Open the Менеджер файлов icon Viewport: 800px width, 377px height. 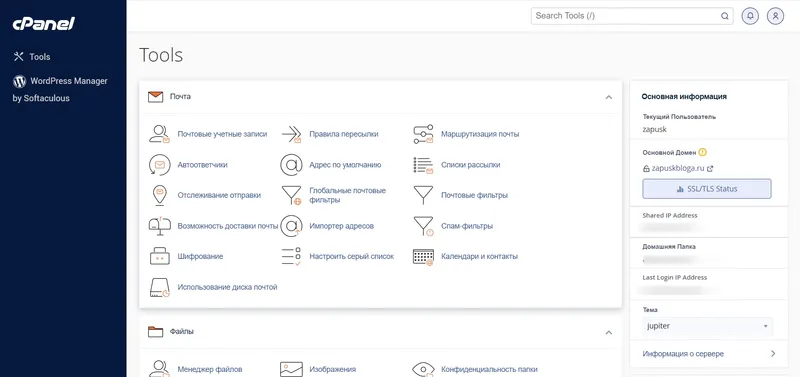(x=159, y=368)
